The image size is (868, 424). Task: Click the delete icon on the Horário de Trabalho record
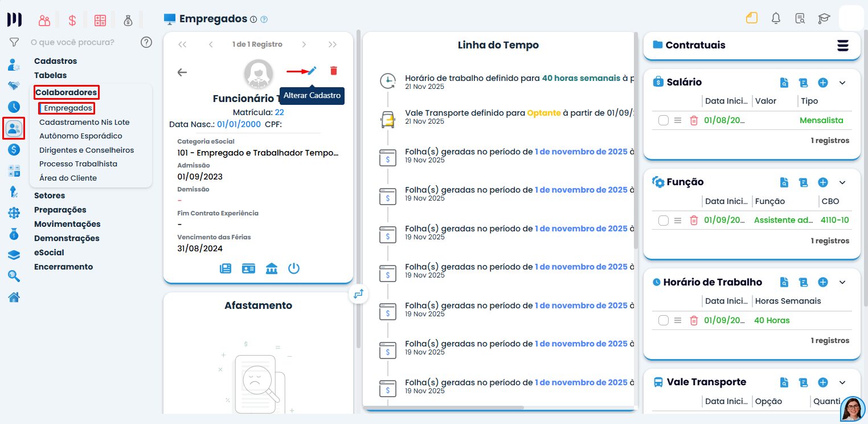click(x=694, y=320)
